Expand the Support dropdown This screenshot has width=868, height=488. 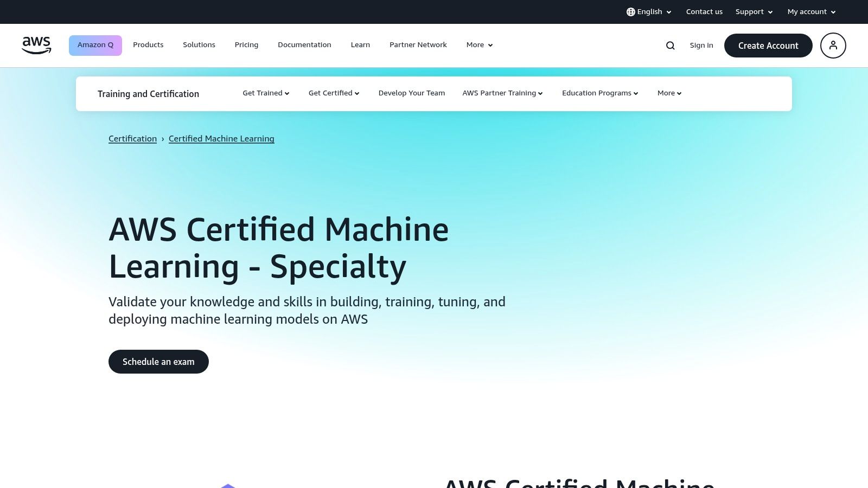[x=754, y=12]
